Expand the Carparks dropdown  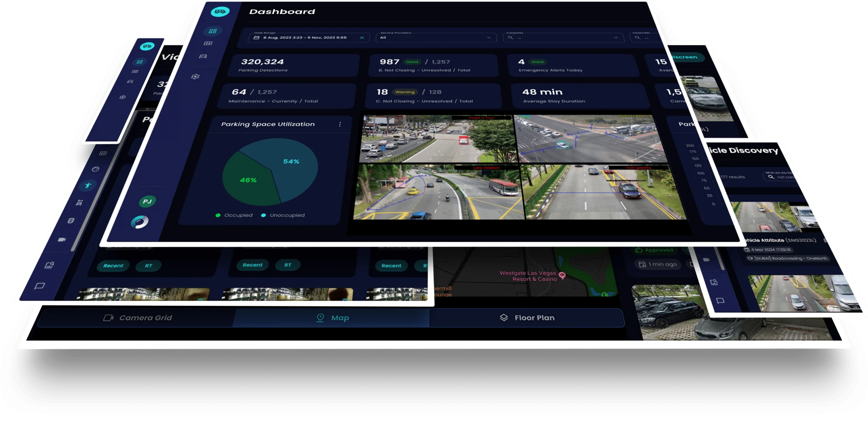coord(564,38)
